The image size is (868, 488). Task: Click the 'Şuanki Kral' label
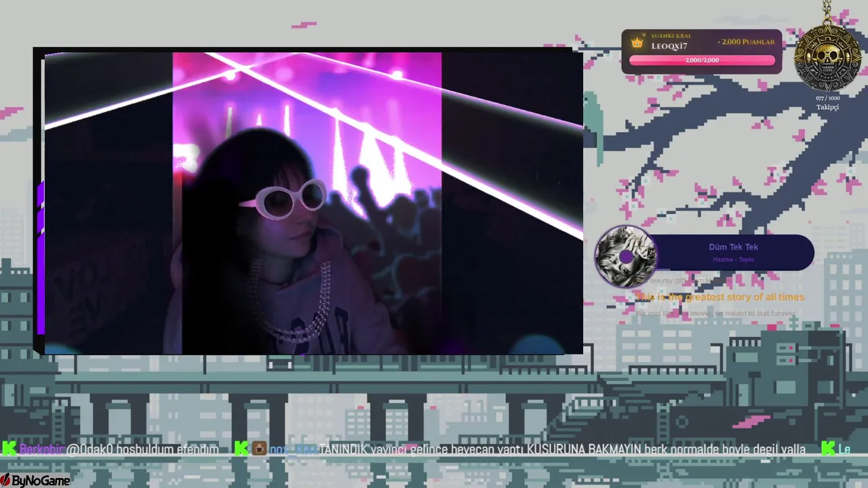click(x=671, y=35)
